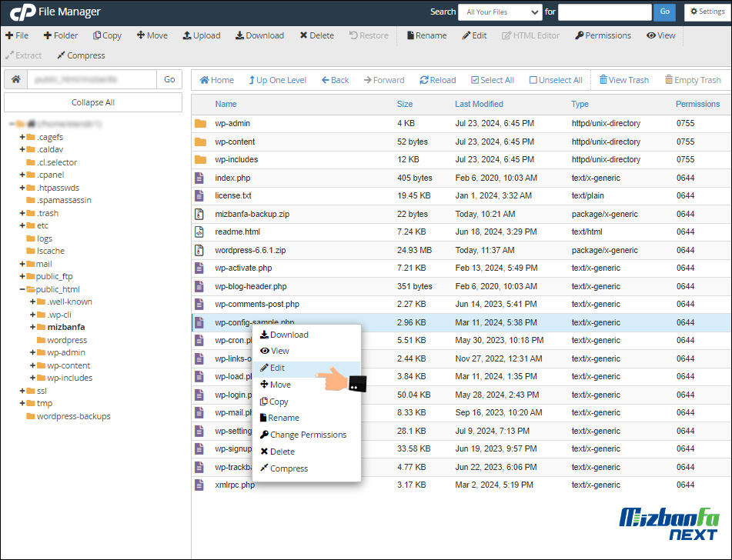Screen dimensions: 732x560
Task: Click Download in the top toolbar
Action: [x=259, y=35]
